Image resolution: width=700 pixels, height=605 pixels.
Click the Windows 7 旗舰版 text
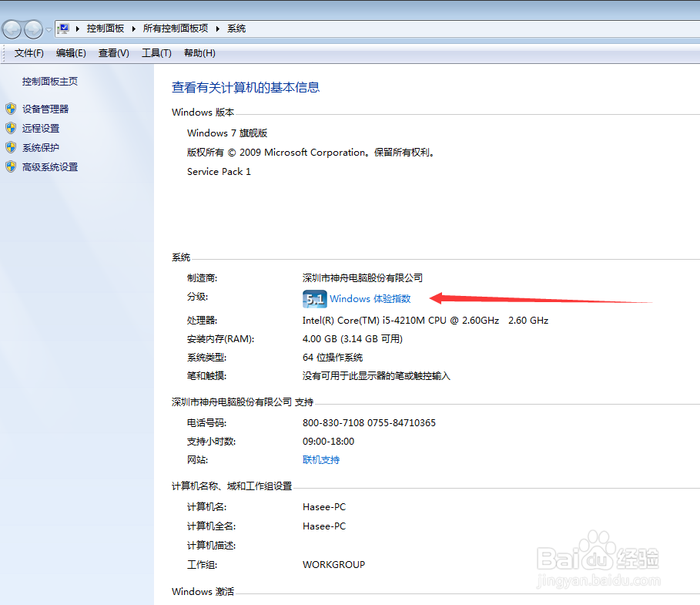pos(227,133)
